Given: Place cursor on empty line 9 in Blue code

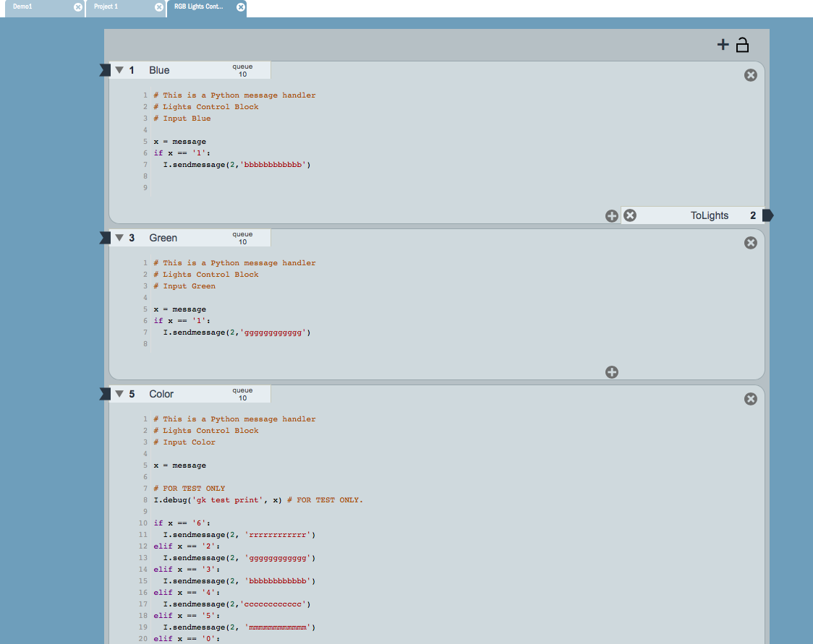Looking at the screenshot, I should tap(456, 188).
